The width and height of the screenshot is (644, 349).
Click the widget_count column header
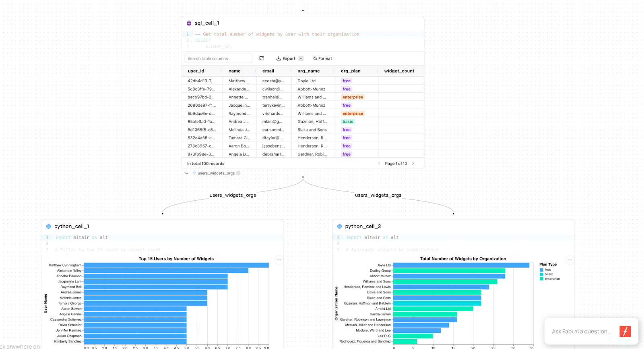tap(399, 71)
